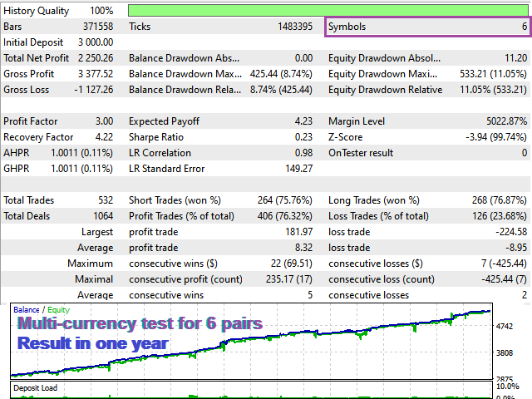Click the Balance legend label on the chart
Image resolution: width=532 pixels, height=399 pixels.
coord(27,310)
